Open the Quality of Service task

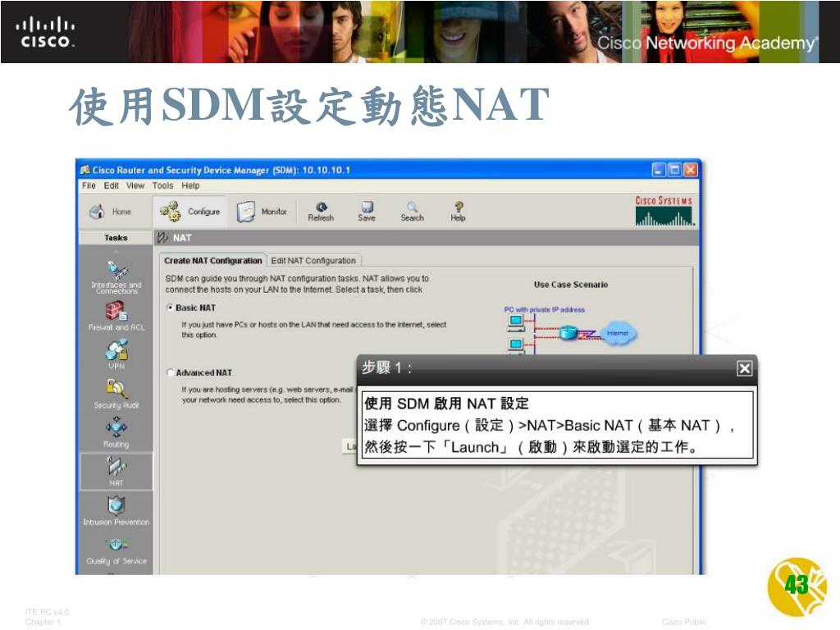(x=116, y=550)
